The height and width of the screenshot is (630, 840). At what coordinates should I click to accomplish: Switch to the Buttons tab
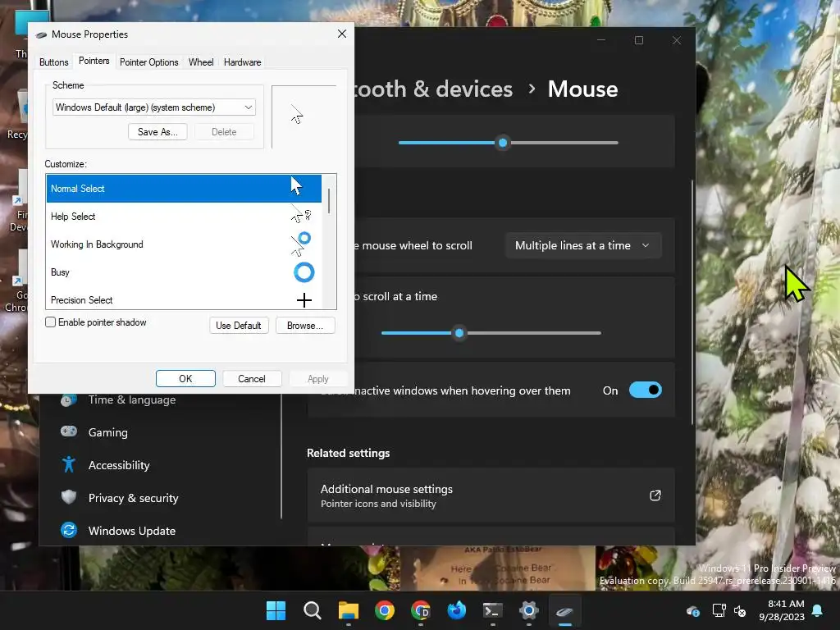tap(53, 62)
